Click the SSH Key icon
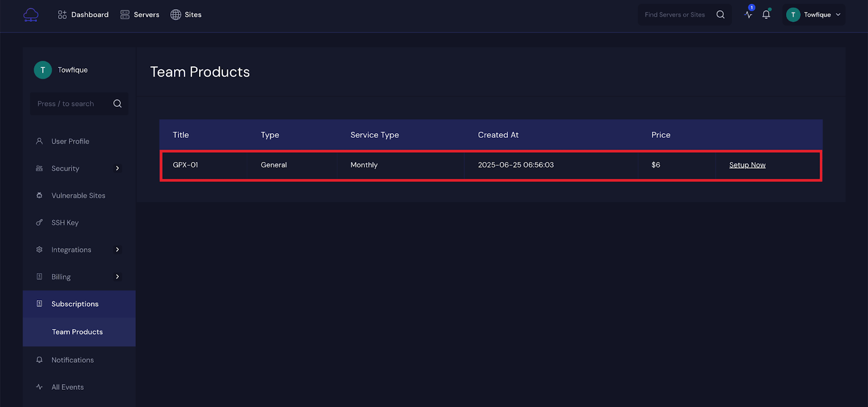 pyautogui.click(x=39, y=223)
